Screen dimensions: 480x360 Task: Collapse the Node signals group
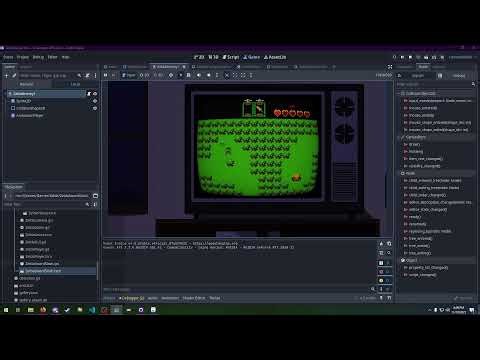pos(399,173)
